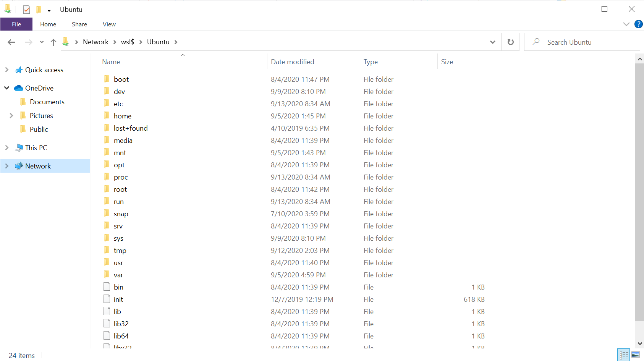This screenshot has width=644, height=361.
Task: Click the scrollbar down arrow
Action: click(640, 343)
